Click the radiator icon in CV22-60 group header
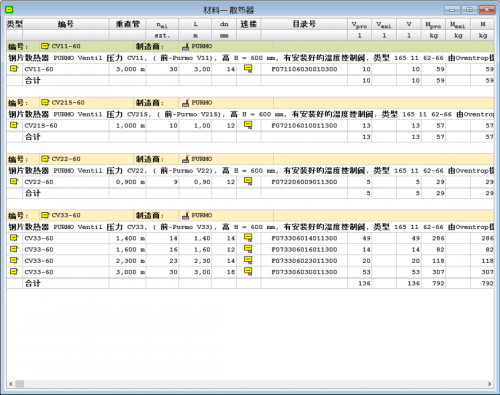Viewport: 500px width, 395px height. pos(45,159)
